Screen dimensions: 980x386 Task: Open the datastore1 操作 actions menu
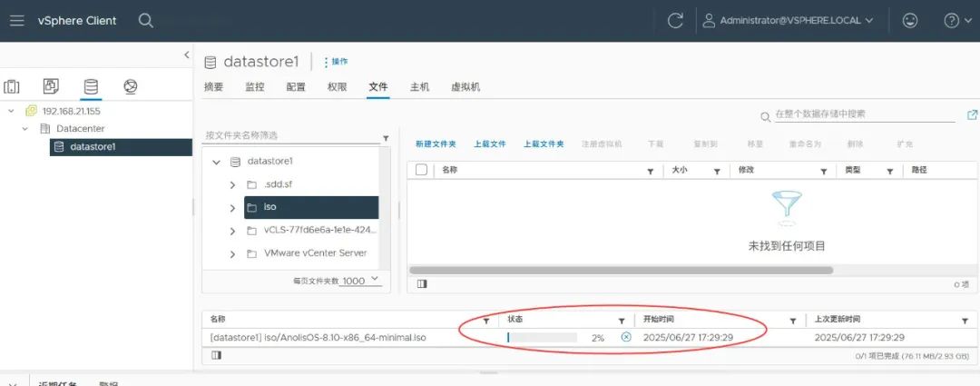click(336, 62)
